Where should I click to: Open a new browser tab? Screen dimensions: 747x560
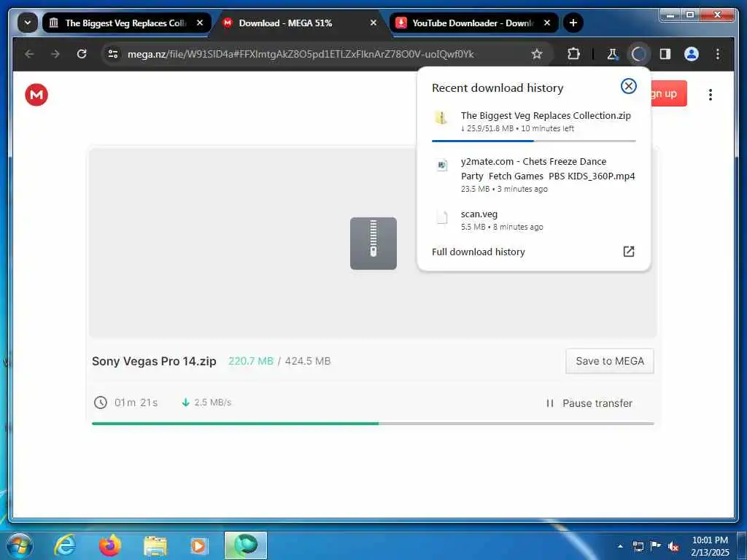(573, 23)
